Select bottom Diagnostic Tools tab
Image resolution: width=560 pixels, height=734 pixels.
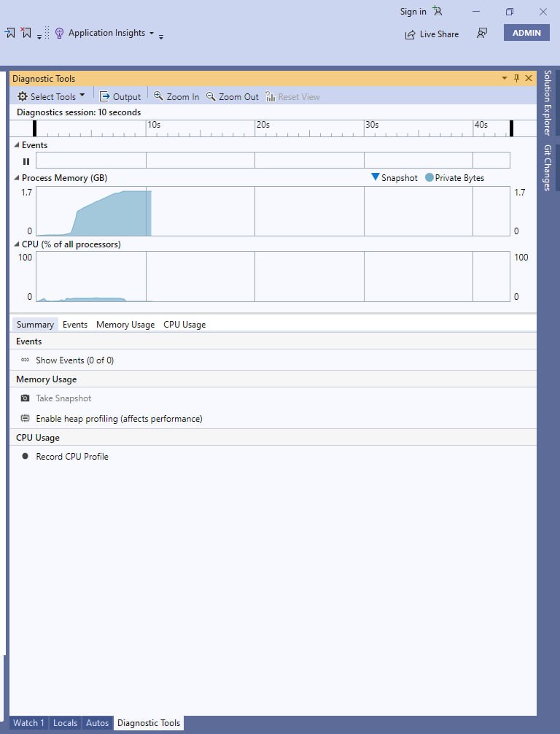click(149, 723)
